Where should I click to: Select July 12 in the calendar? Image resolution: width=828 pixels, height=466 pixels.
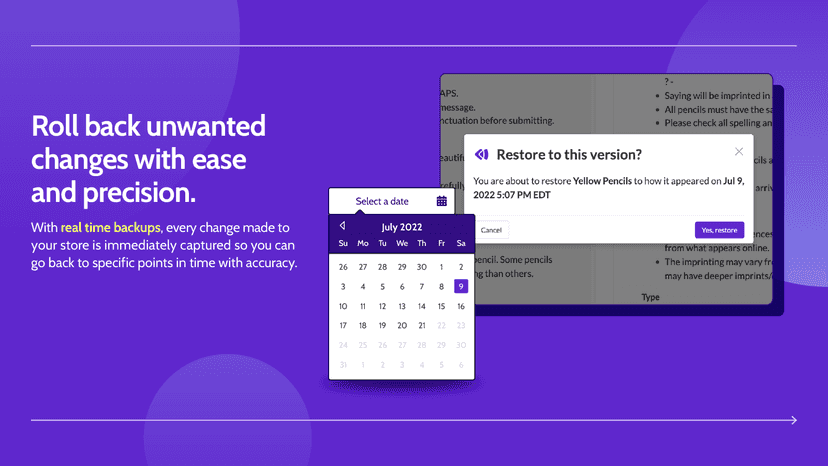point(382,306)
